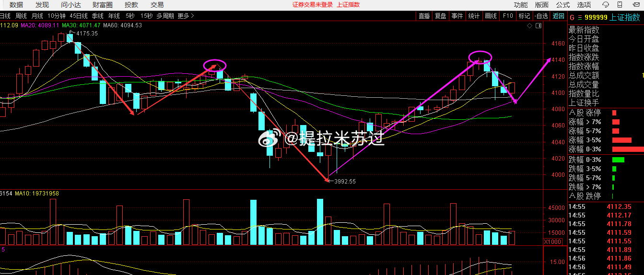Select the 5秒 period
Screen dimensions: 644x275
[x=130, y=16]
